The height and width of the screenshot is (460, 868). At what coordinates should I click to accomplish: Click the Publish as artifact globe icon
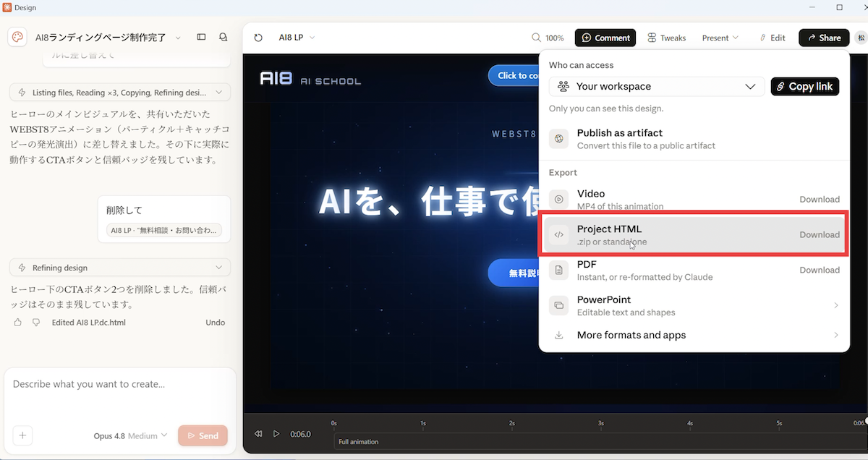[x=558, y=139]
